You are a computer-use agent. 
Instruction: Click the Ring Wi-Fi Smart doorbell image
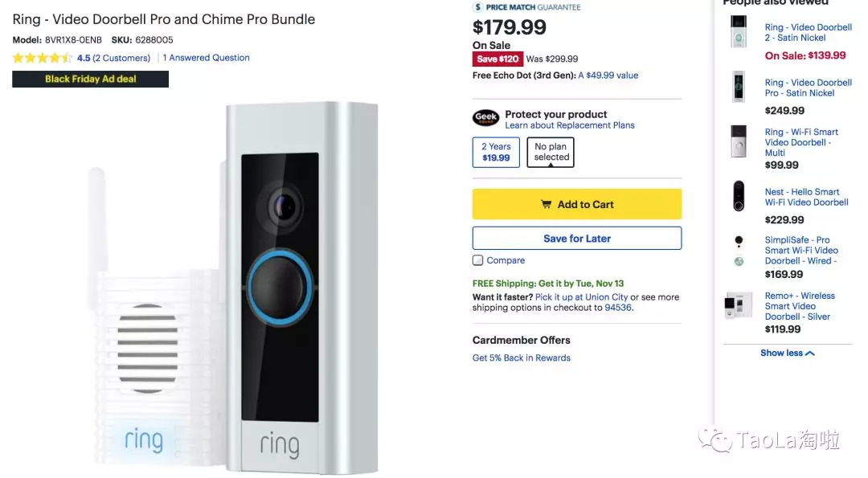[739, 141]
